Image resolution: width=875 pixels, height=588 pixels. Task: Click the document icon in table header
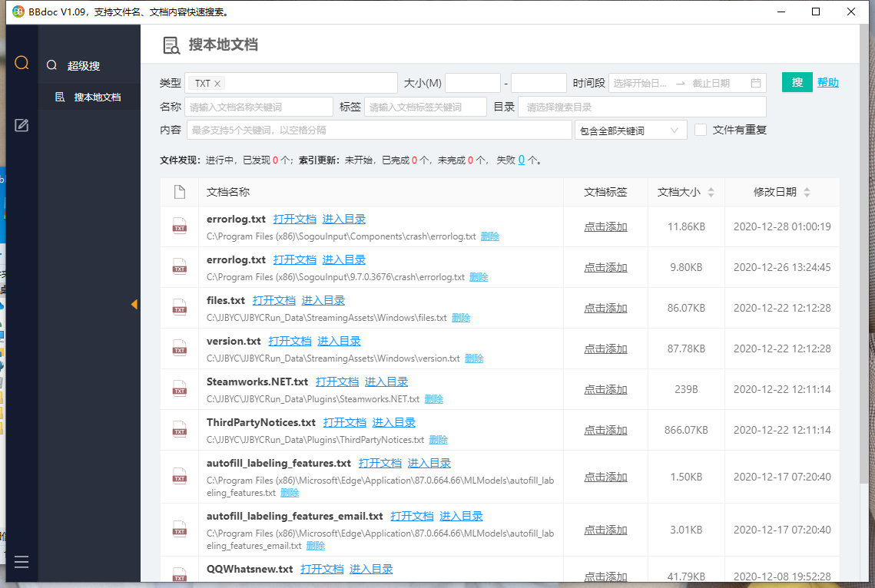click(x=180, y=192)
